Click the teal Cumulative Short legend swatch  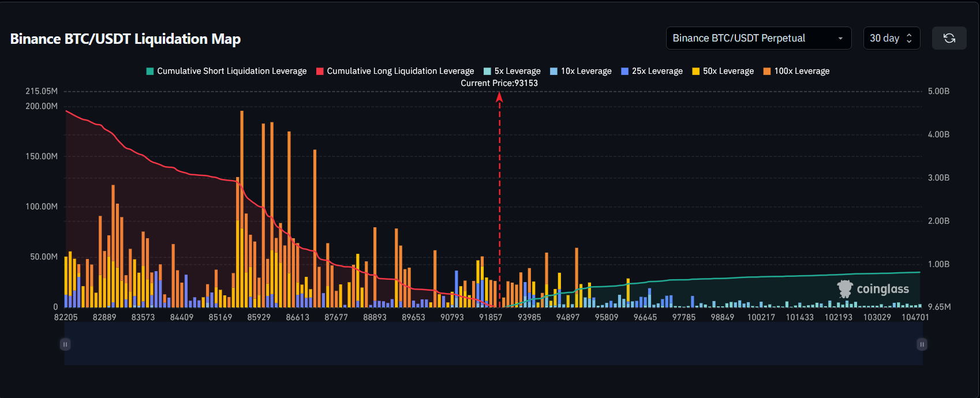150,71
